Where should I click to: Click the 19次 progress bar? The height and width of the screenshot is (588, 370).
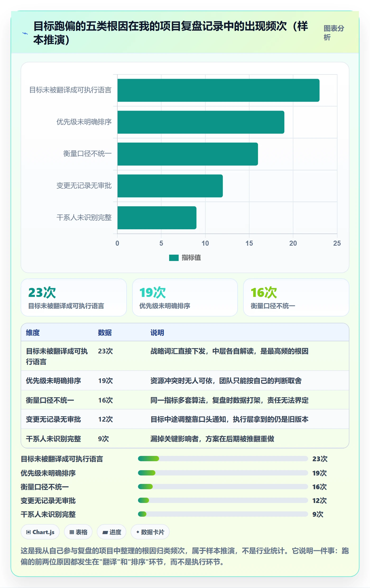(x=223, y=473)
